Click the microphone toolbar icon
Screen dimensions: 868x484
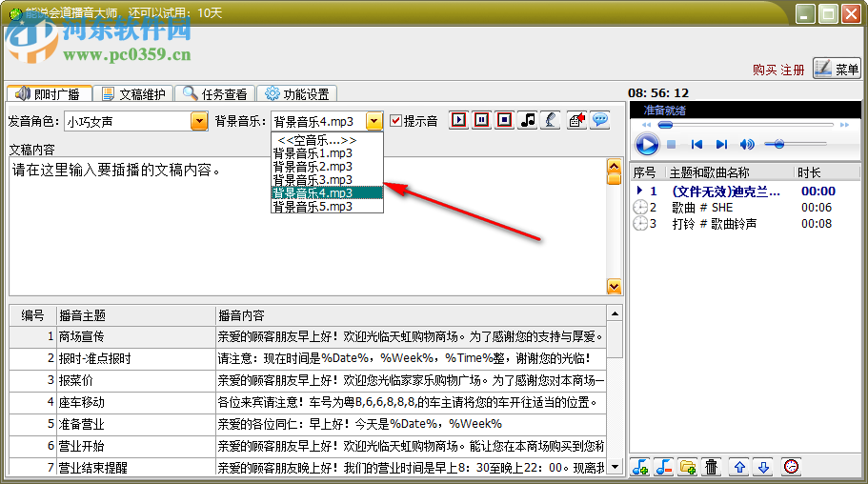tap(551, 120)
